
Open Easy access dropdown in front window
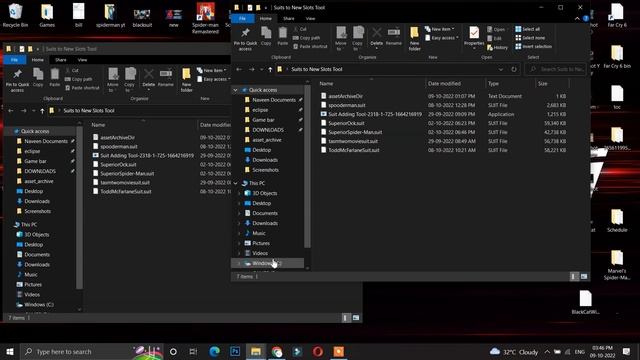[442, 38]
